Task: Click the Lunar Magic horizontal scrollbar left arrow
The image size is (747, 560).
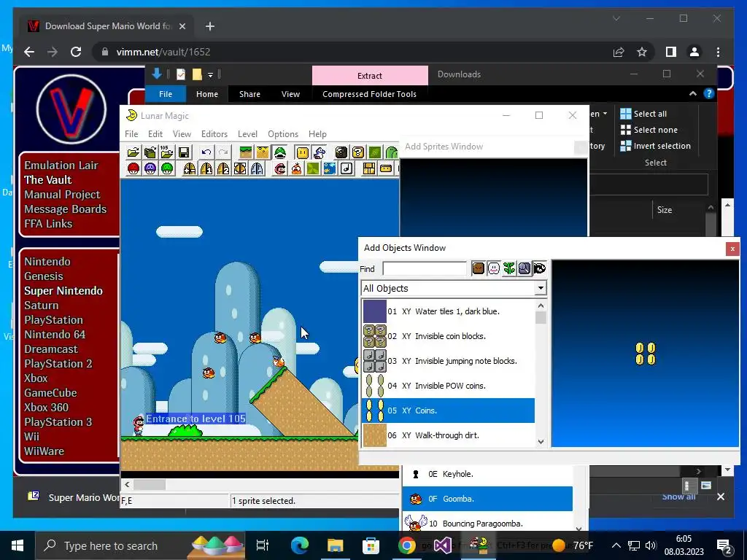Action: pos(127,485)
